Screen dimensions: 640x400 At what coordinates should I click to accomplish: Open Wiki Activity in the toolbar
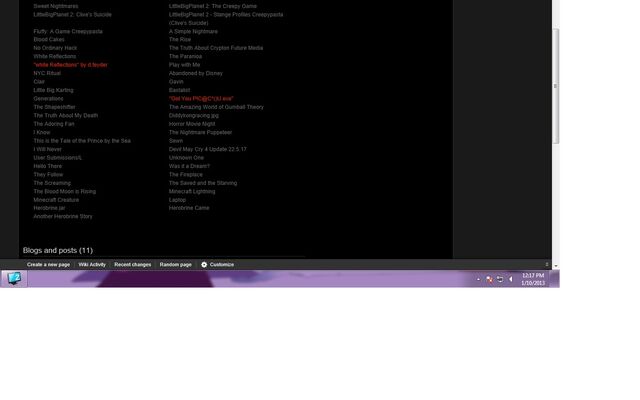(x=92, y=264)
